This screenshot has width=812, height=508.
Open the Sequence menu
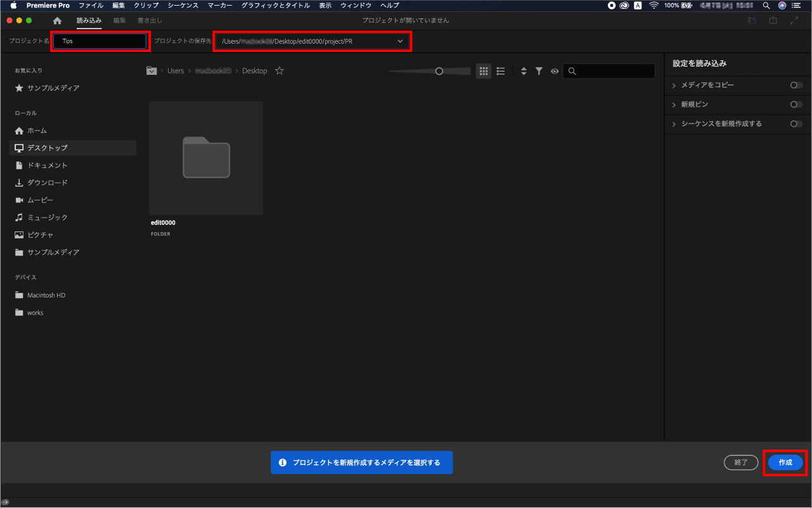(x=183, y=5)
